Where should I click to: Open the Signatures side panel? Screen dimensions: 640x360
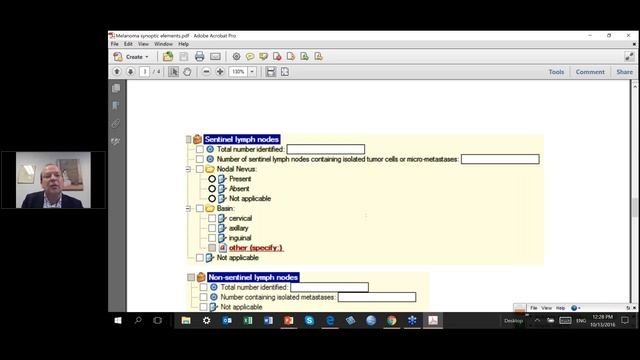[x=116, y=141]
